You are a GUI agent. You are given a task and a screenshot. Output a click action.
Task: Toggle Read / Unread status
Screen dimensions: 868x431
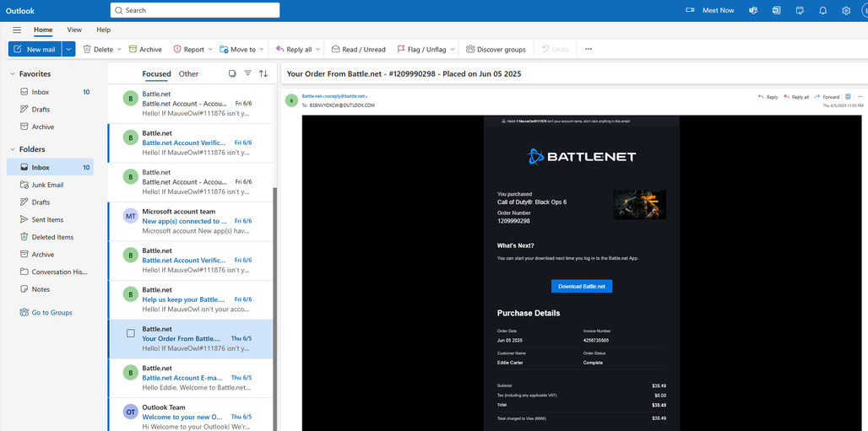[x=358, y=49]
